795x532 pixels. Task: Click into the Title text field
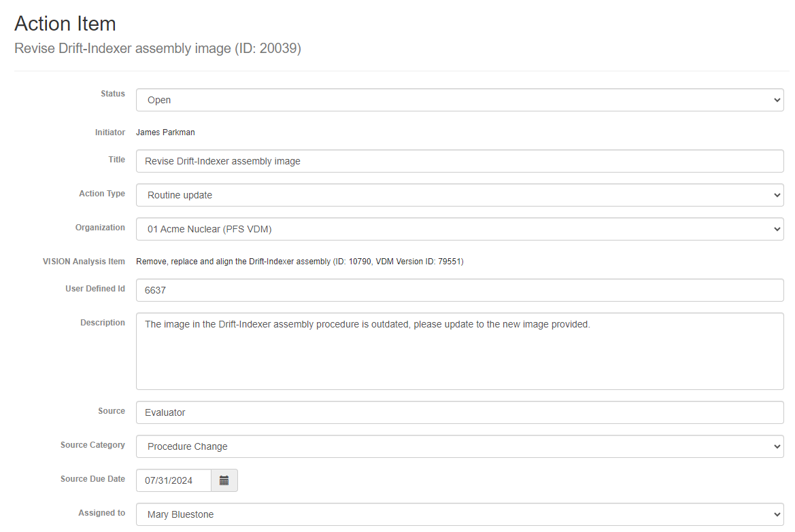(459, 161)
